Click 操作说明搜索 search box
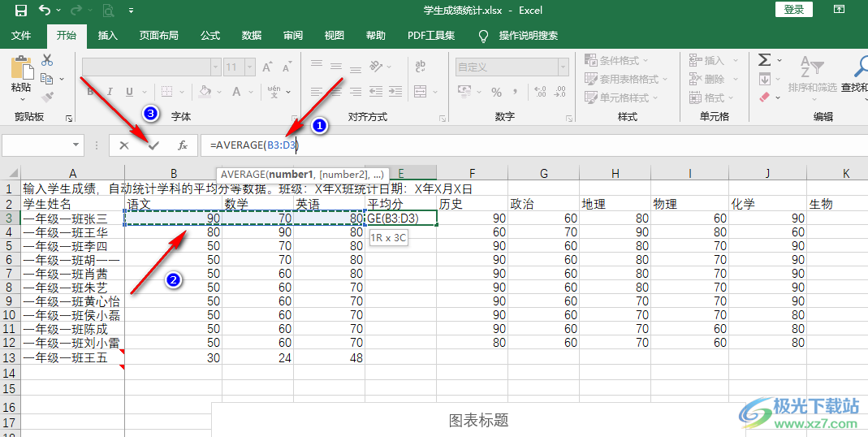Screen dimensions: 868x437 528,36
